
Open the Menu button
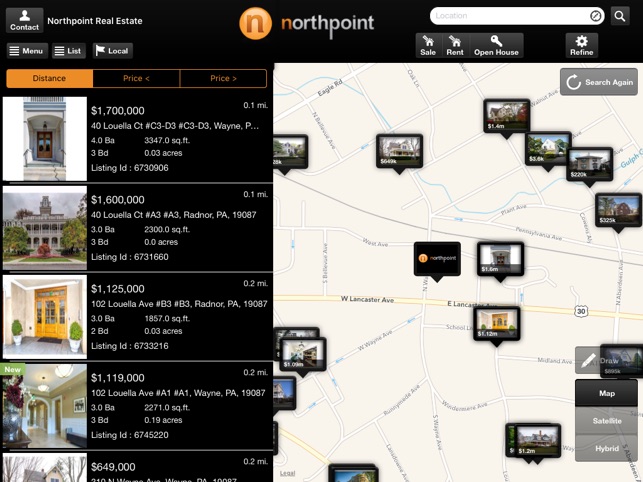(27, 51)
